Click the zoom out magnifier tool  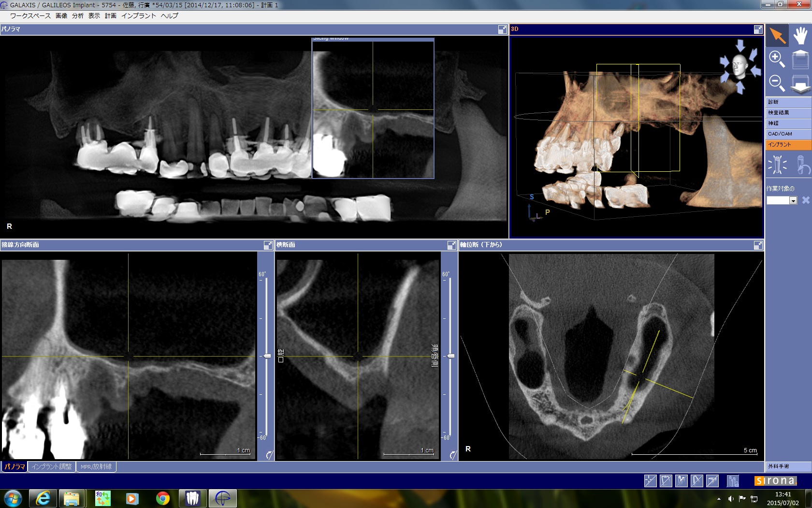click(x=777, y=83)
